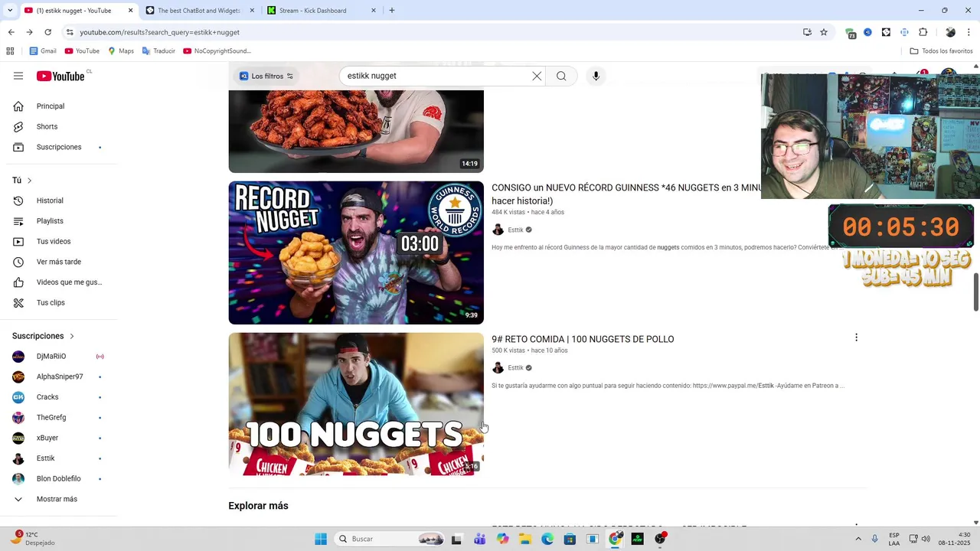Open the Los filtros filter menu

point(266,76)
